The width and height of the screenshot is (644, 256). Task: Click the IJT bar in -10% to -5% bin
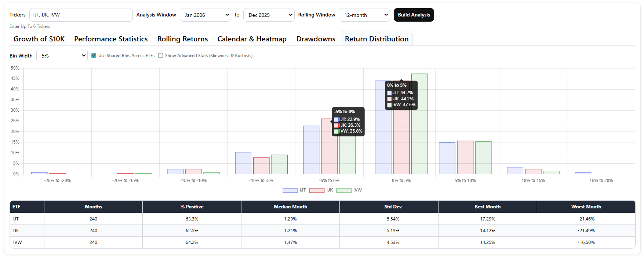pyautogui.click(x=243, y=163)
